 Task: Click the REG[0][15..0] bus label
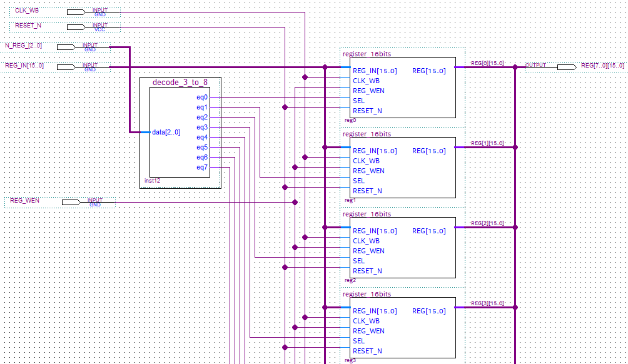[x=487, y=63]
